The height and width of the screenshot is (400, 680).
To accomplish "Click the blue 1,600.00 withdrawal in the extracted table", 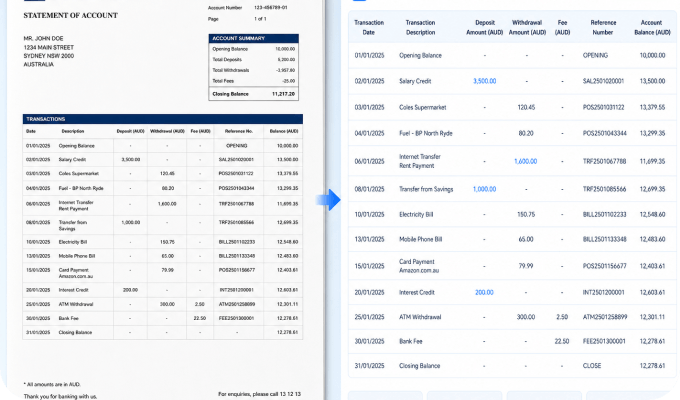I will (526, 161).
